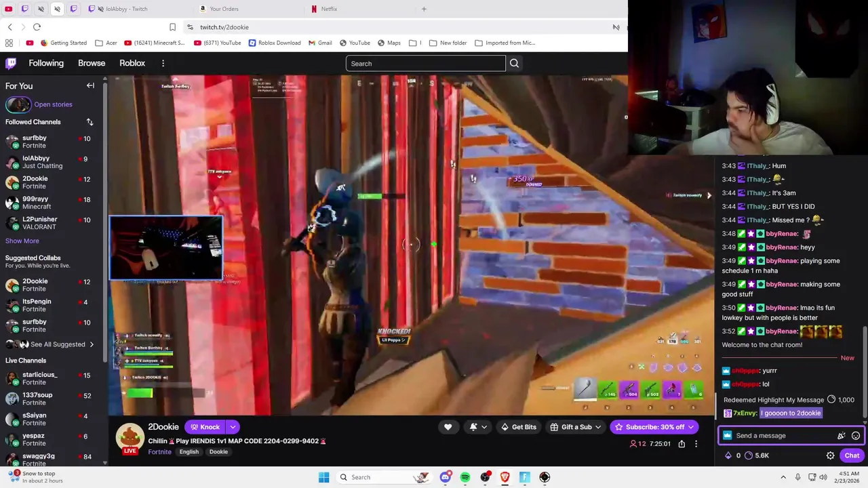Click the Twitch search input field

(425, 64)
